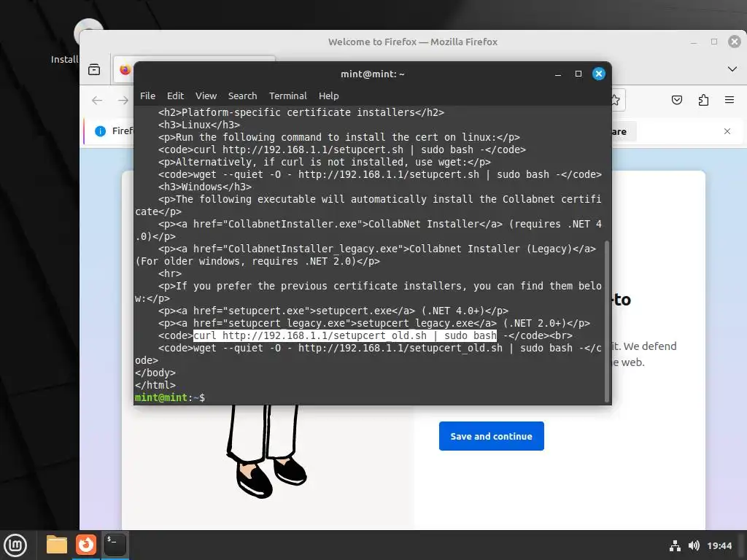This screenshot has height=560, width=747.
Task: Minimize the mint@mint terminal window
Action: tap(558, 74)
